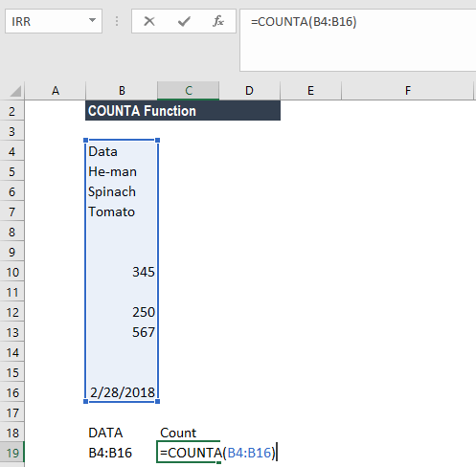Viewport: 476px width, 467px height.
Task: Select column C header
Action: click(x=189, y=91)
